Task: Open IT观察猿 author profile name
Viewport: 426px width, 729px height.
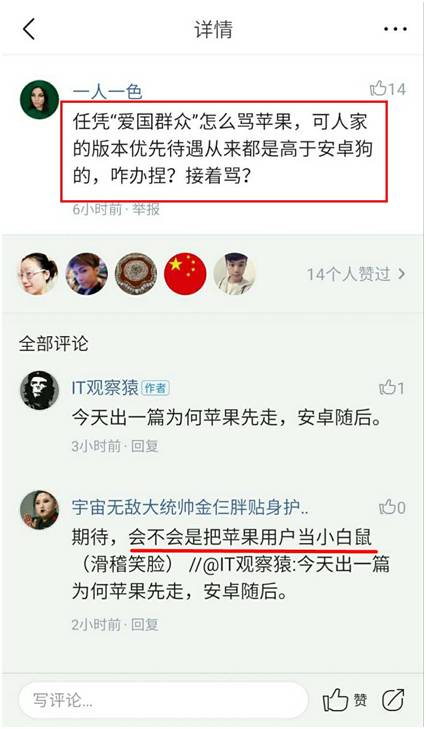Action: [105, 388]
